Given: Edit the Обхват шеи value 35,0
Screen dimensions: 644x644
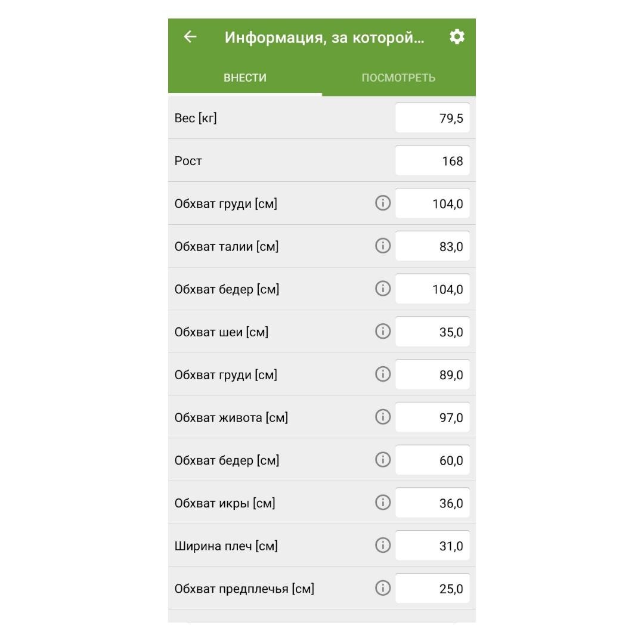Looking at the screenshot, I should point(432,332).
